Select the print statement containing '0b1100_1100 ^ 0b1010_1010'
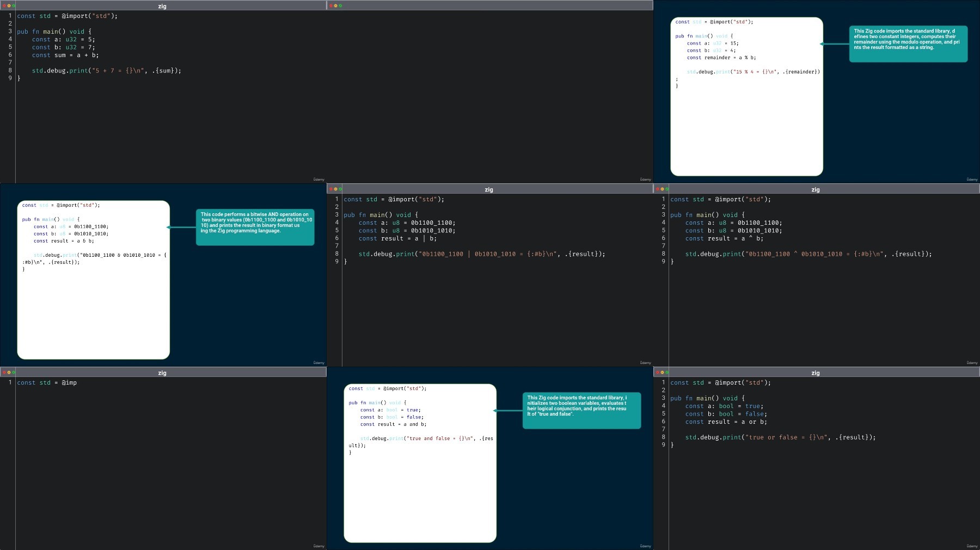 click(x=808, y=254)
